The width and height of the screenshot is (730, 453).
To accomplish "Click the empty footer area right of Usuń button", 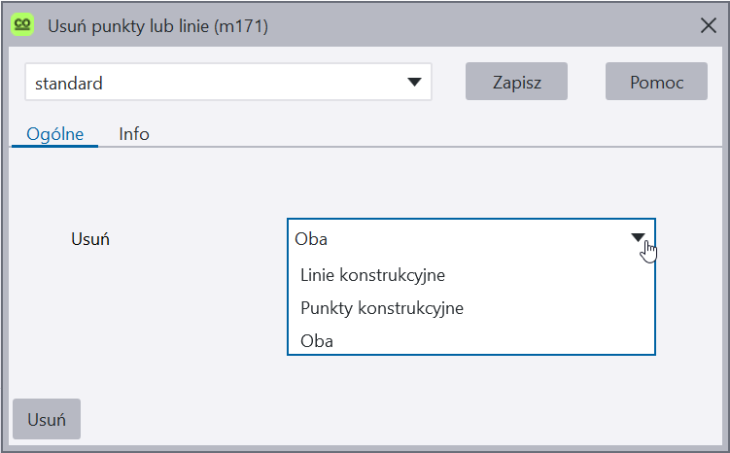I will click(x=400, y=419).
